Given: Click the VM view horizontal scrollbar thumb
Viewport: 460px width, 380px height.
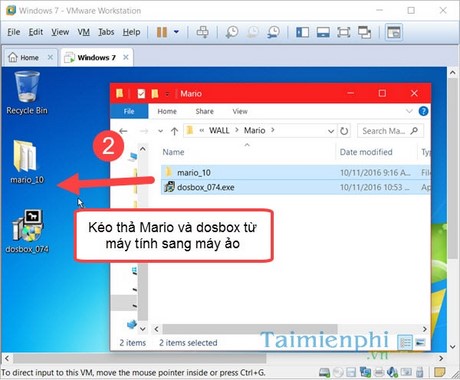Looking at the screenshot, I should pyautogui.click(x=140, y=359).
